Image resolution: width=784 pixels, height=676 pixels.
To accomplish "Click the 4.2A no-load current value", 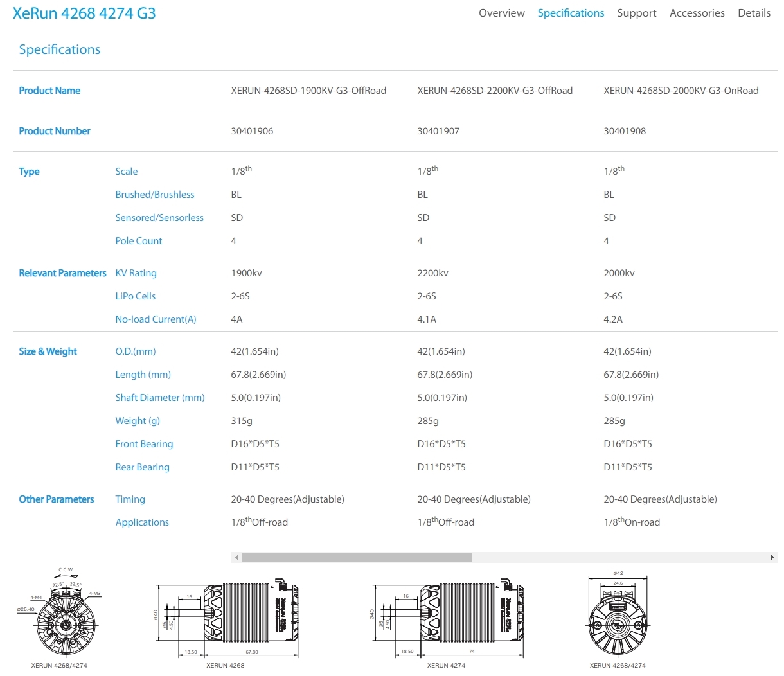I will (x=613, y=319).
